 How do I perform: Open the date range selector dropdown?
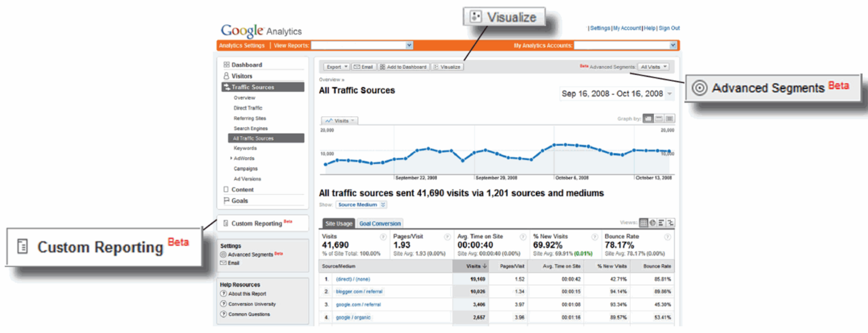669,94
